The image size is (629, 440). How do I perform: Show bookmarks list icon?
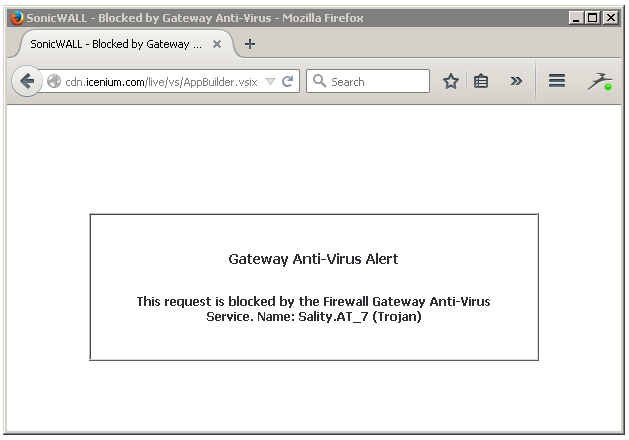click(x=481, y=81)
